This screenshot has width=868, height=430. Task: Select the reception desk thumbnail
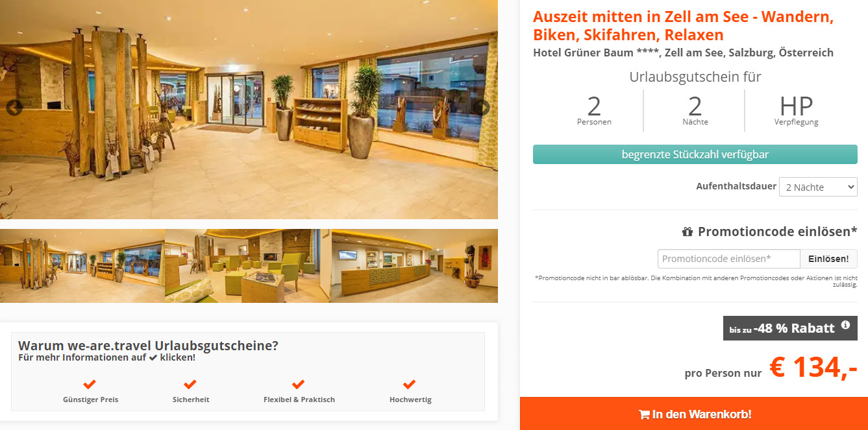point(414,266)
